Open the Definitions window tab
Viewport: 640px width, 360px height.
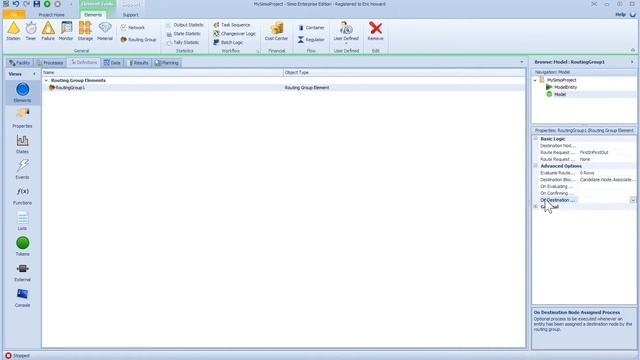tap(84, 62)
